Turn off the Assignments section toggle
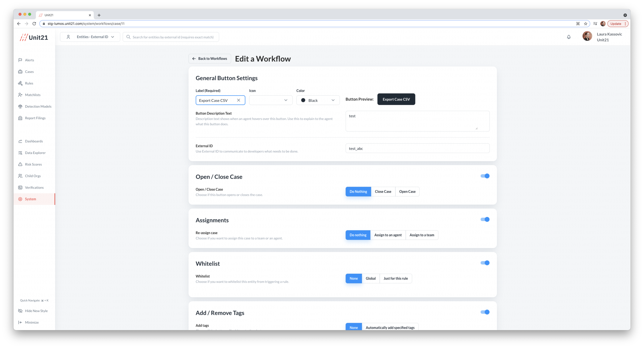The height and width of the screenshot is (348, 644). [x=485, y=219]
